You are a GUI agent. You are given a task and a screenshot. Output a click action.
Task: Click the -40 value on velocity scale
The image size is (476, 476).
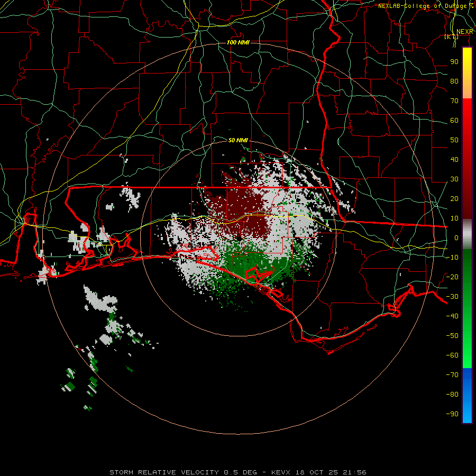(x=452, y=316)
